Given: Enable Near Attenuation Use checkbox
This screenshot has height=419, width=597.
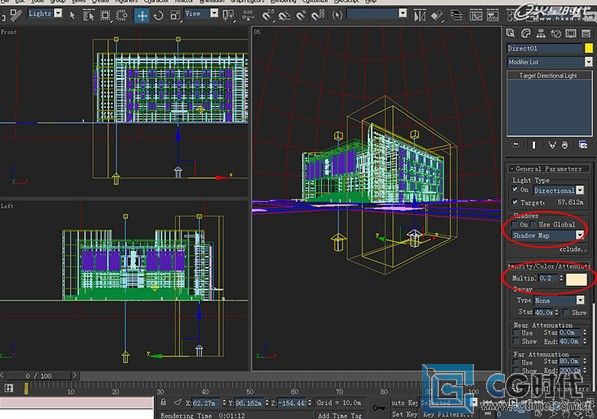Looking at the screenshot, I should point(516,333).
